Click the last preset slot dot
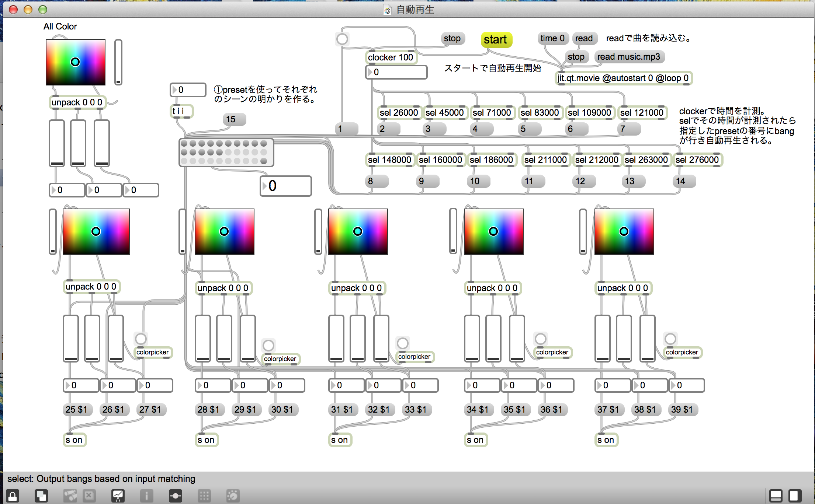This screenshot has width=815, height=504. [264, 161]
